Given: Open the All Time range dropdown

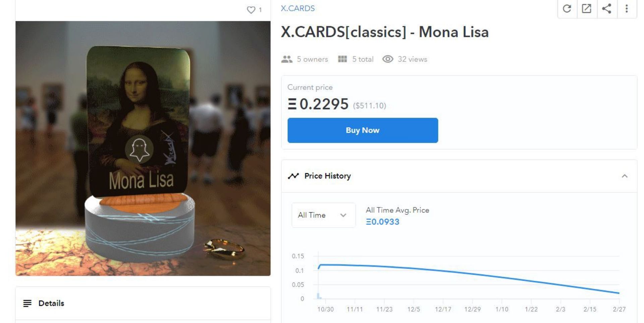Looking at the screenshot, I should pyautogui.click(x=323, y=215).
